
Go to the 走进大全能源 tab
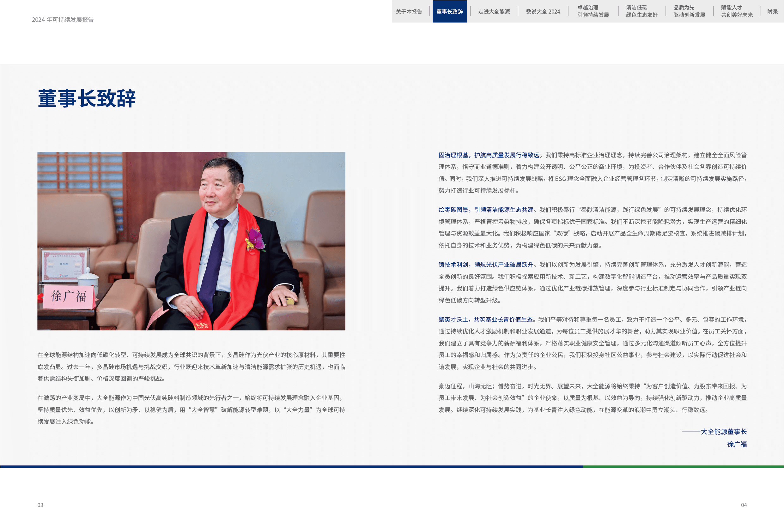pos(494,11)
